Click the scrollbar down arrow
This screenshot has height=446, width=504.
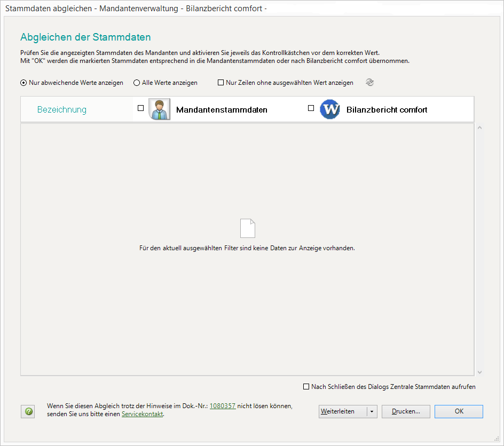[479, 372]
